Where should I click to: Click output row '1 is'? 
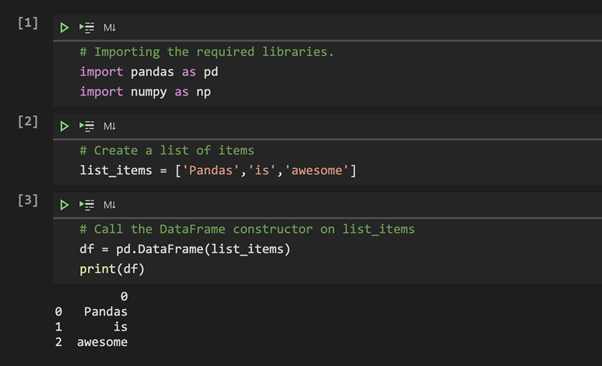coord(91,327)
